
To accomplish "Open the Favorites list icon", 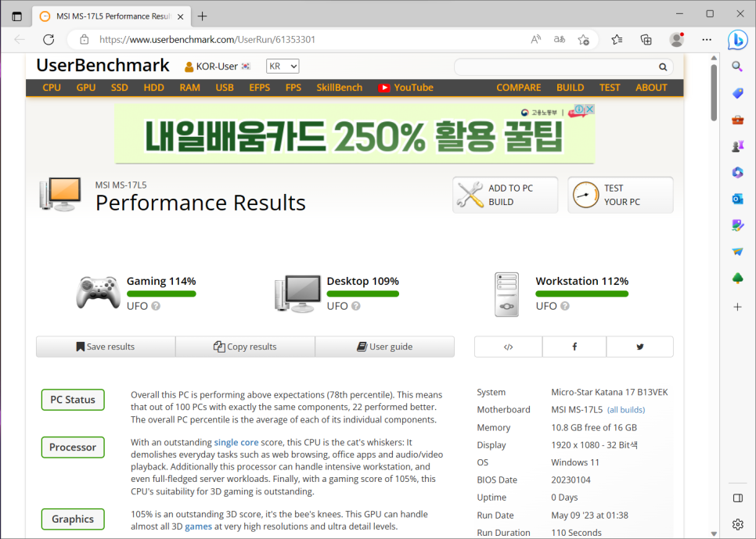I will (617, 40).
